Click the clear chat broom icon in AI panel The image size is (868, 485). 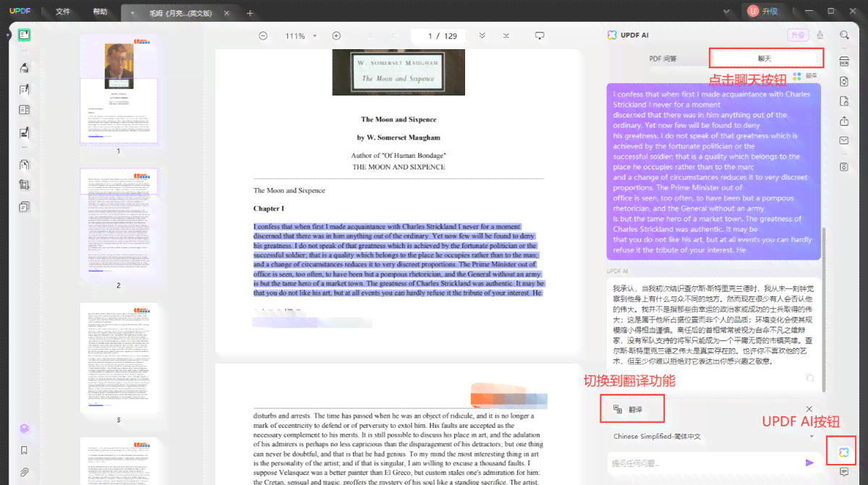820,35
